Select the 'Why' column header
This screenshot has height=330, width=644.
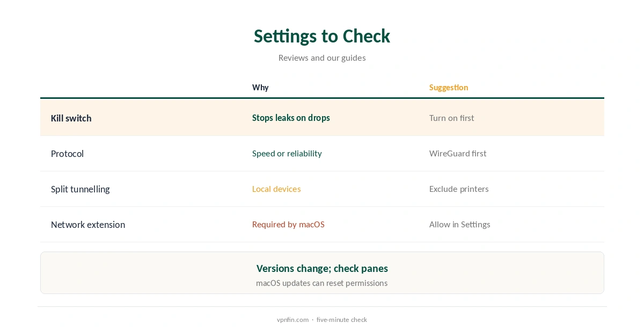point(260,88)
